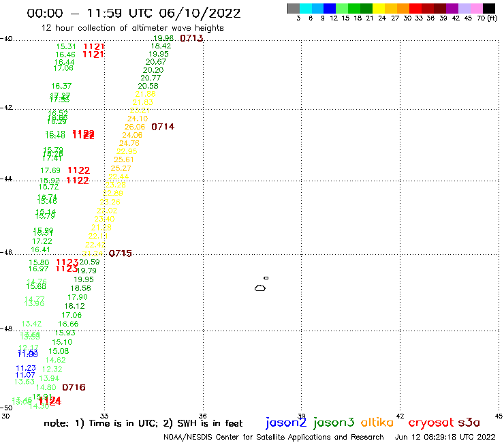This screenshot has height=443, width=504.
Task: Select the 's3a' satellite legend label
Action: click(469, 423)
